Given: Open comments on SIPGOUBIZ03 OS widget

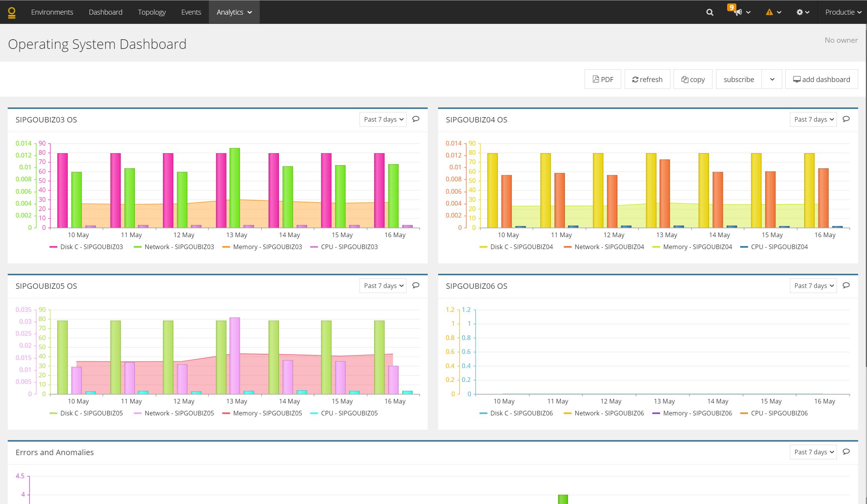Looking at the screenshot, I should (416, 119).
